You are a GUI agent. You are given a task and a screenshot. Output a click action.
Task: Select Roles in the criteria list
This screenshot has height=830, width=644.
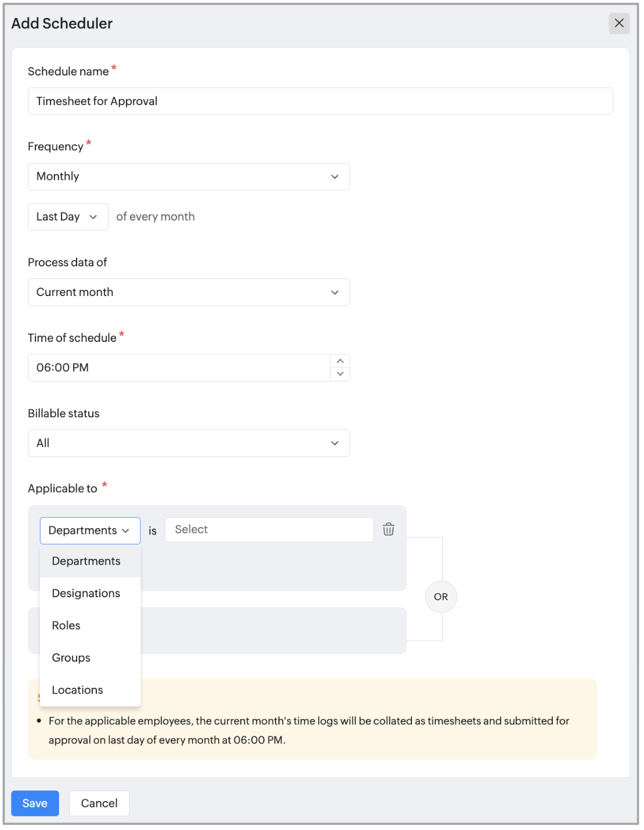tap(67, 626)
